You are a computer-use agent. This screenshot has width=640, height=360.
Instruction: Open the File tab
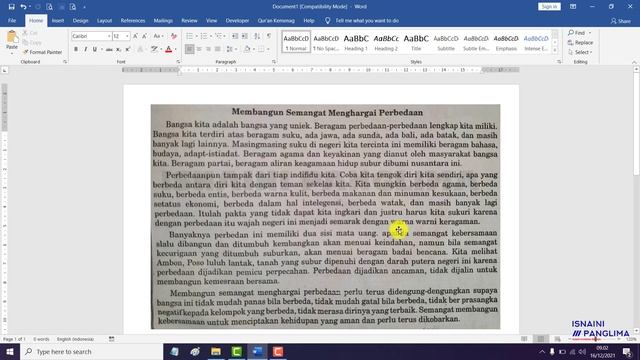(12, 20)
